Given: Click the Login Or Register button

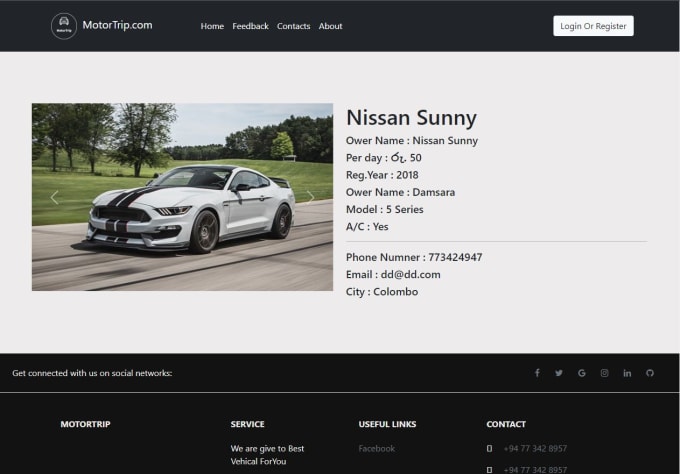Looking at the screenshot, I should coord(593,26).
